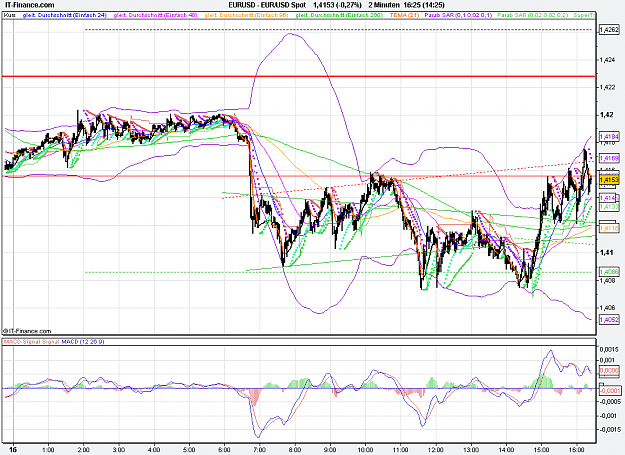Click the 14:00 time axis label
The height and width of the screenshot is (455, 625).
[x=506, y=450]
